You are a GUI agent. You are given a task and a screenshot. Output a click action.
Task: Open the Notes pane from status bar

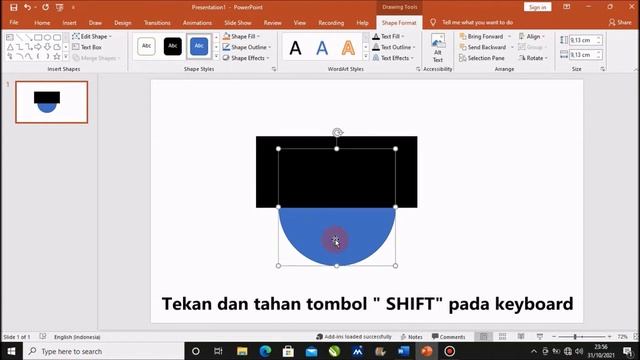411,337
